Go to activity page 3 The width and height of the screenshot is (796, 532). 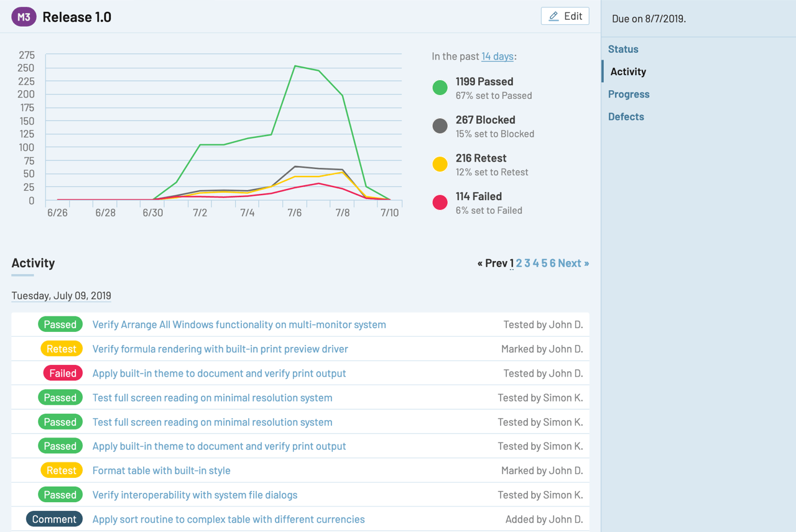527,263
